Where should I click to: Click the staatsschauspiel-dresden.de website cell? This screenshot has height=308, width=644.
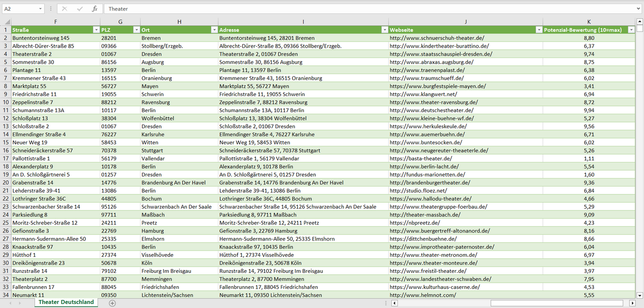pos(441,54)
